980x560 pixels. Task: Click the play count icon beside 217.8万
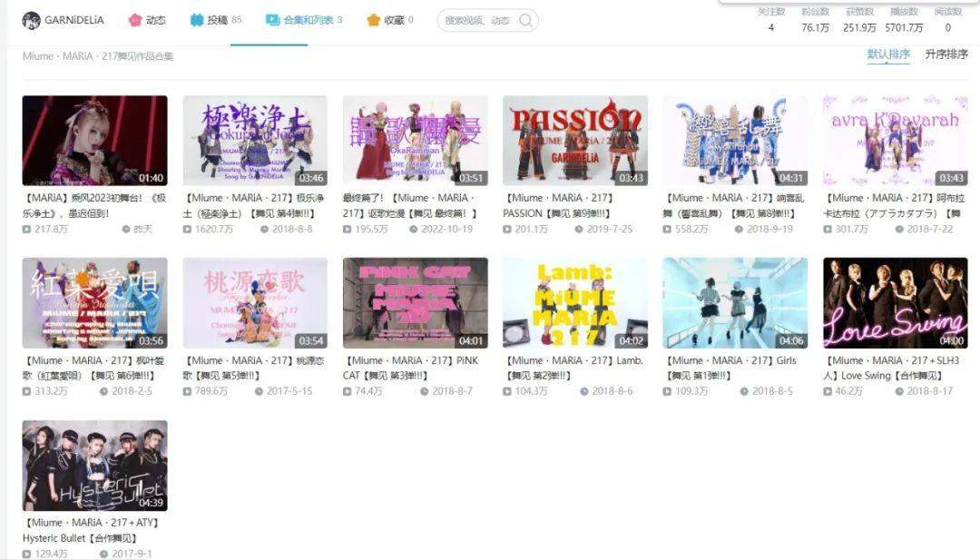click(x=27, y=230)
